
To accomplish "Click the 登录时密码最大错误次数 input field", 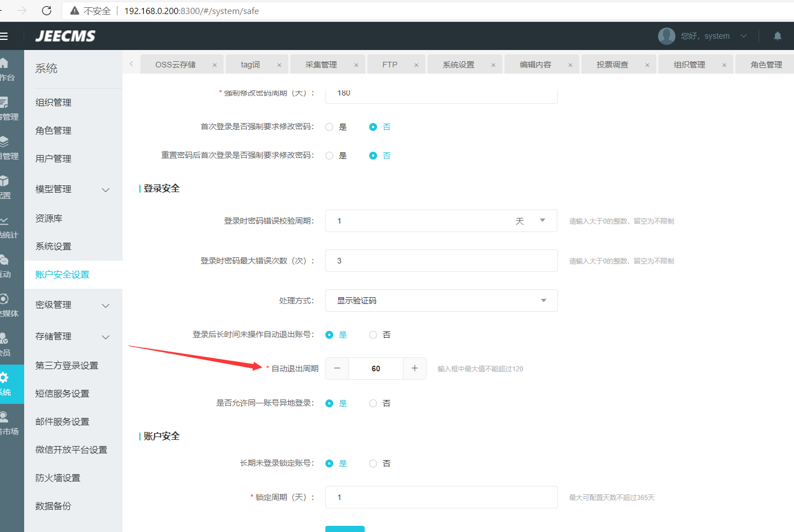I will click(x=442, y=261).
